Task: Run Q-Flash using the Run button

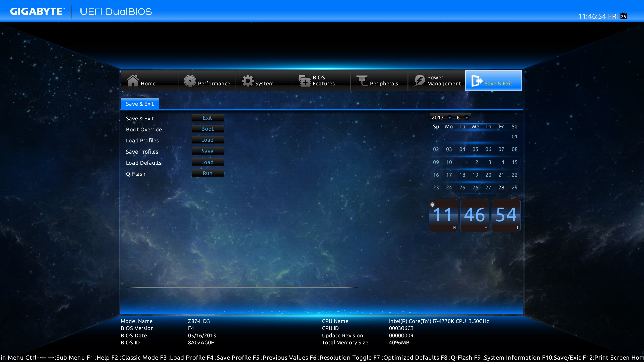Action: 207,173
